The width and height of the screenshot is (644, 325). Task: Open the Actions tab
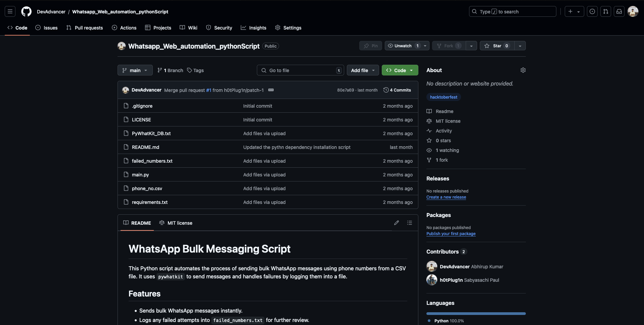click(x=124, y=28)
